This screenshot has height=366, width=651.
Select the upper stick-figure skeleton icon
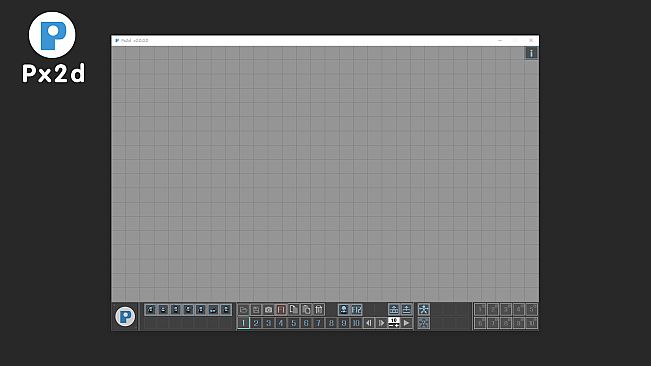tap(423, 309)
